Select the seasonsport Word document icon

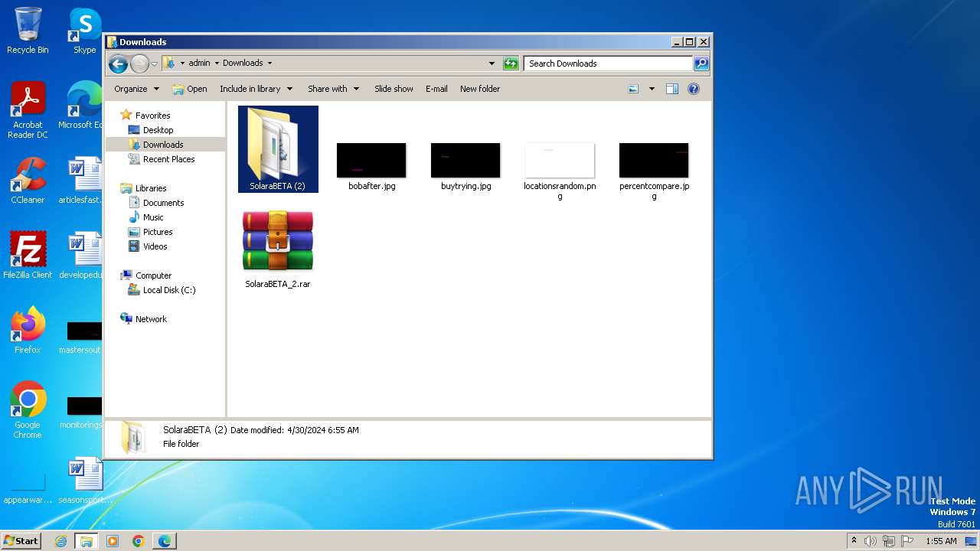tap(84, 481)
